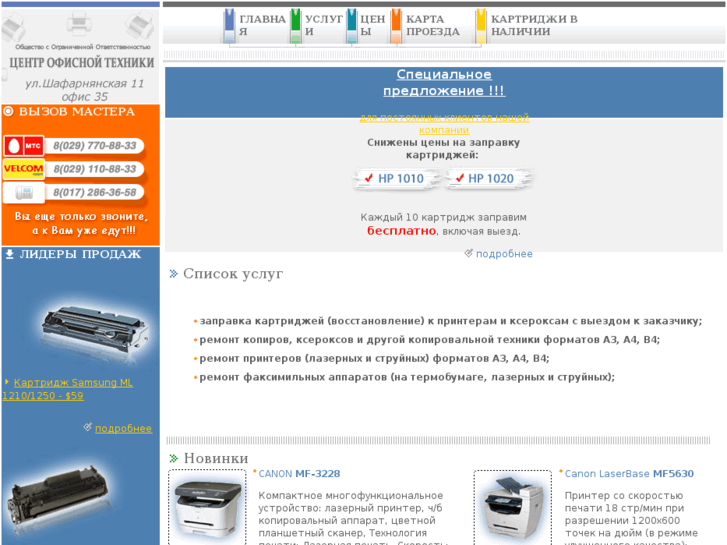Screen dimensions: 727x545
Task: Click the green marker beside УСЛУГИ
Action: (296, 26)
